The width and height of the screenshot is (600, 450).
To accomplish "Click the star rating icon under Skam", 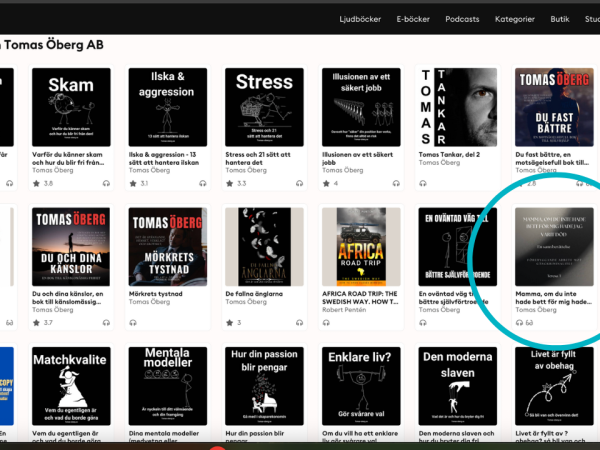I will coord(37,184).
